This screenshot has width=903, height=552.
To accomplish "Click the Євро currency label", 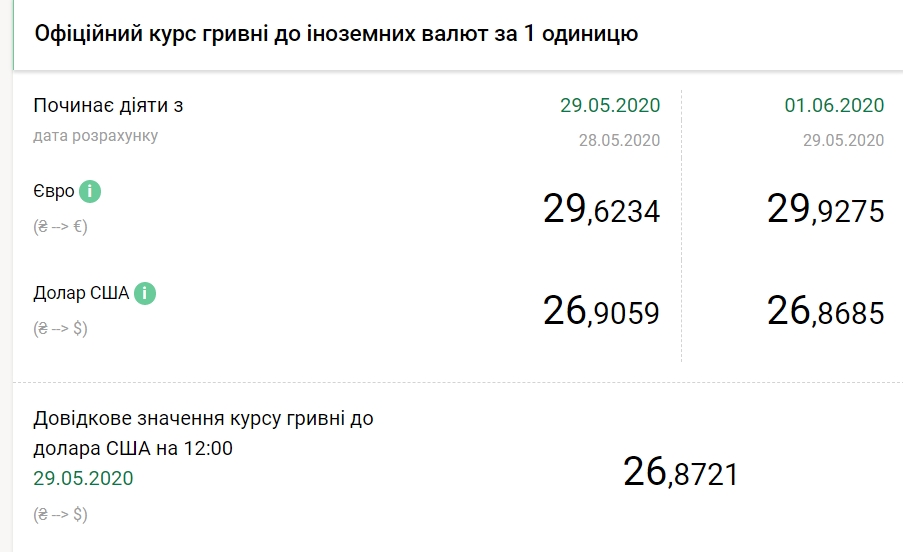I will [x=54, y=192].
